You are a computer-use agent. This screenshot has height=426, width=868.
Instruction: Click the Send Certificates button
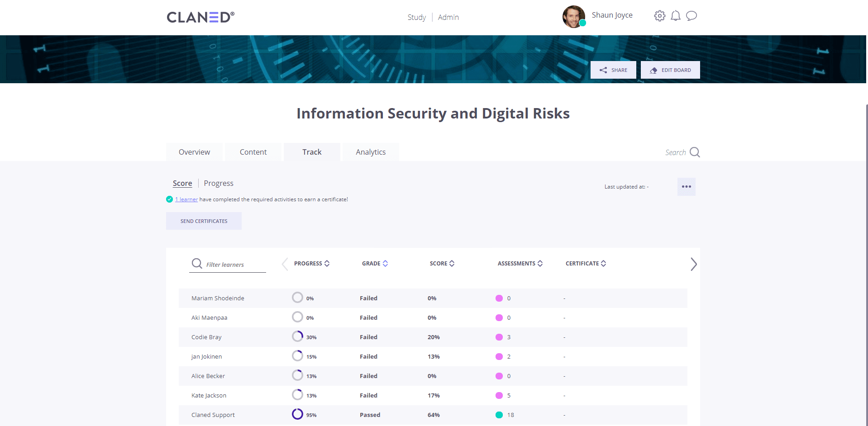[204, 221]
